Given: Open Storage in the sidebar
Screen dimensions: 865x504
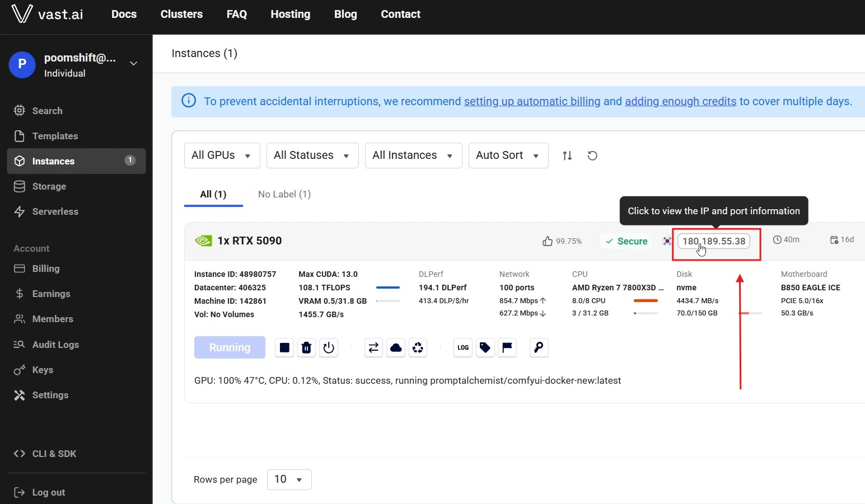Looking at the screenshot, I should click(x=76, y=186).
